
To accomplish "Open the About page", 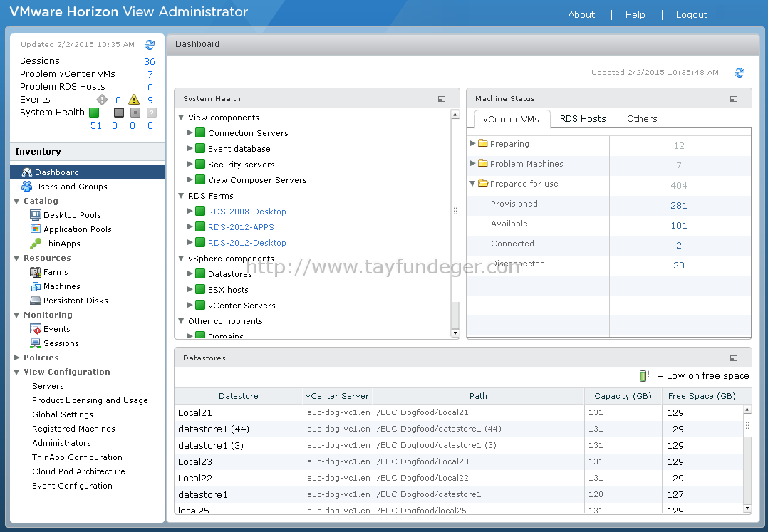I will point(581,15).
